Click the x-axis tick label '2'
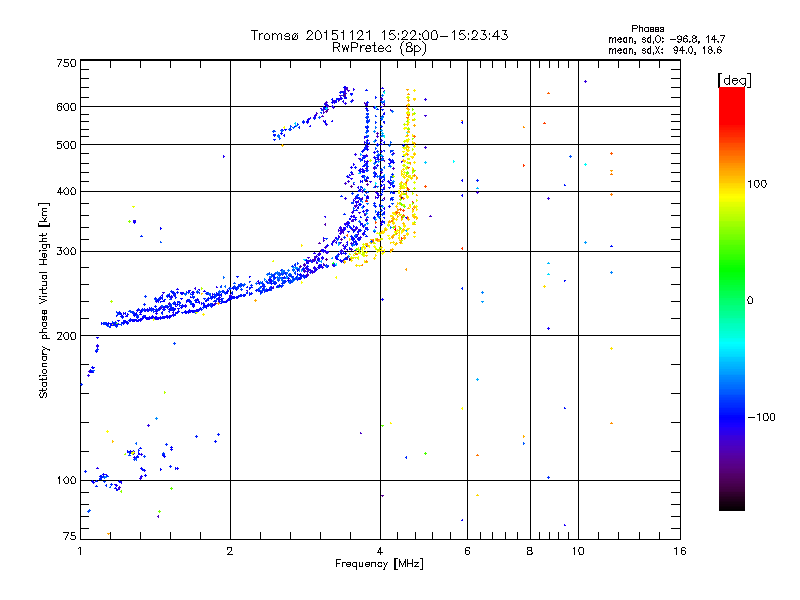The width and height of the screenshot is (800, 600). [x=230, y=551]
